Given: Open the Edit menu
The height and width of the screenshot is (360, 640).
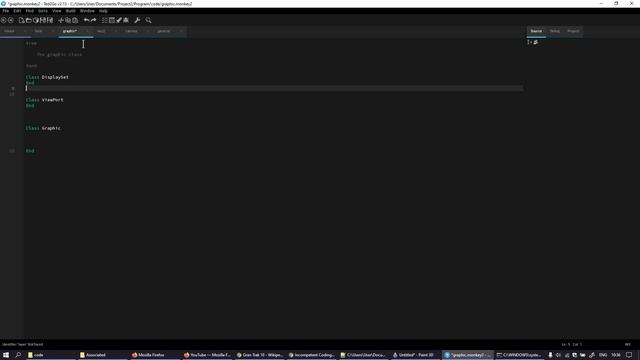Looking at the screenshot, I should [17, 11].
